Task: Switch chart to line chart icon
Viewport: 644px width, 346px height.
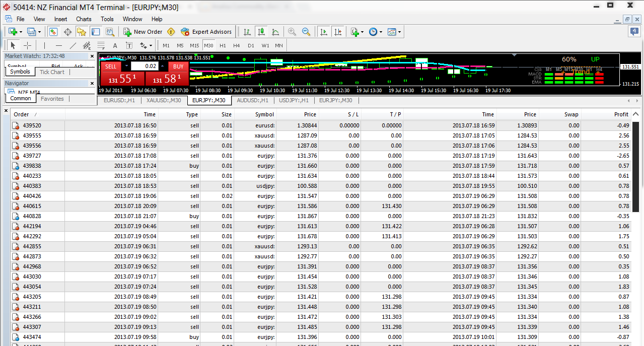Action: click(x=275, y=32)
